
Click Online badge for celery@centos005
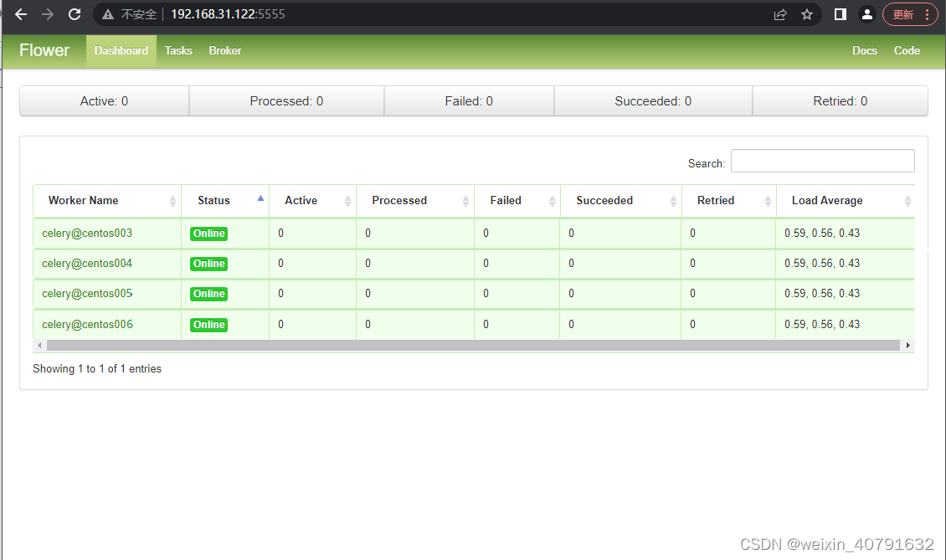pyautogui.click(x=208, y=294)
